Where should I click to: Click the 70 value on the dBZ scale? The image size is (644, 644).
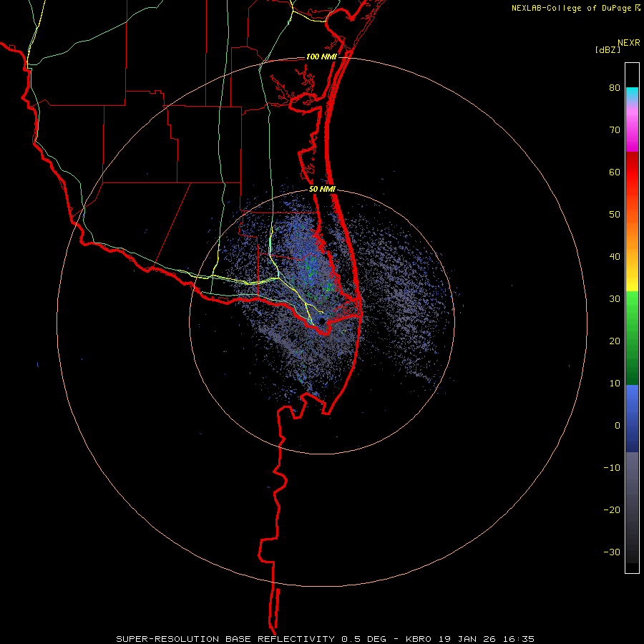click(615, 130)
